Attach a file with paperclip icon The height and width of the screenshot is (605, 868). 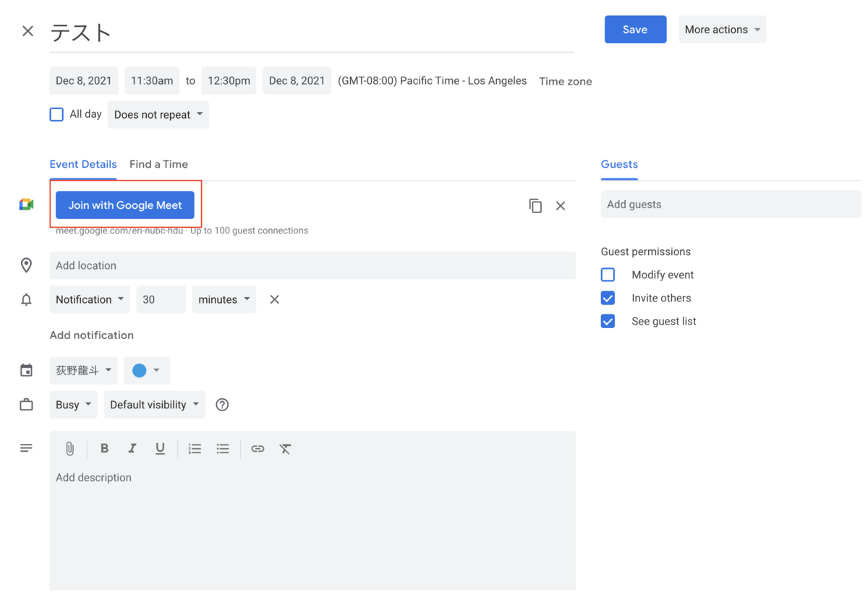[x=69, y=449]
